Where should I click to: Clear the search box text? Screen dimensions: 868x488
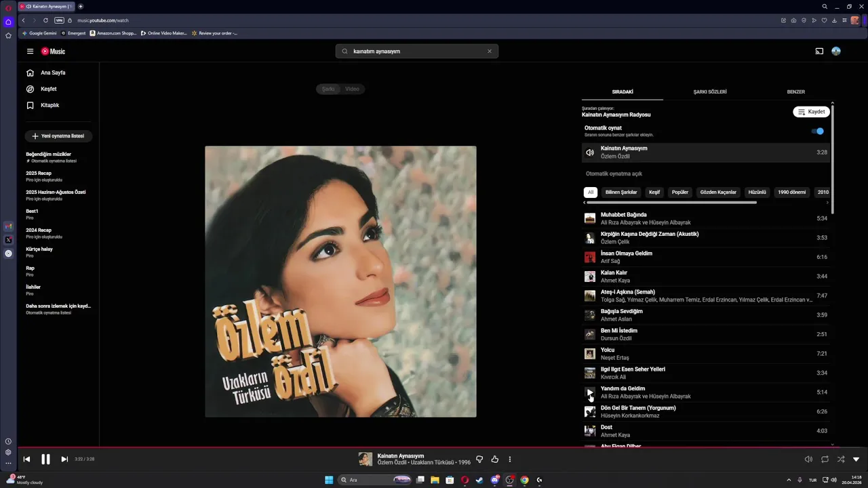coord(490,52)
